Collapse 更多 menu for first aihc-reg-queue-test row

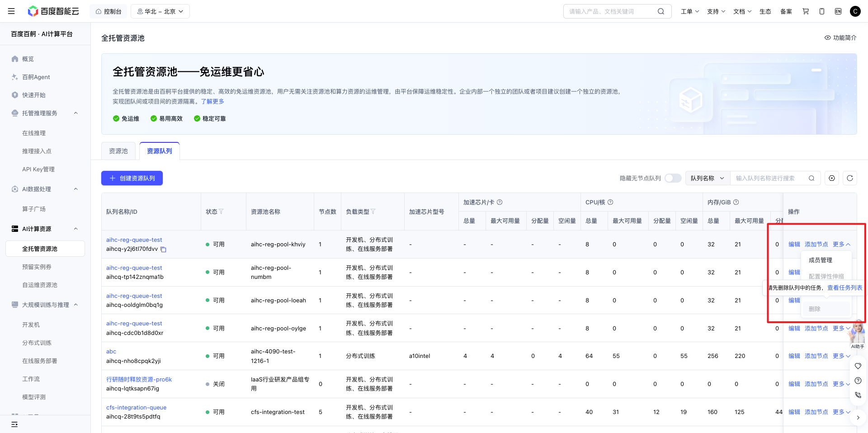[841, 244]
